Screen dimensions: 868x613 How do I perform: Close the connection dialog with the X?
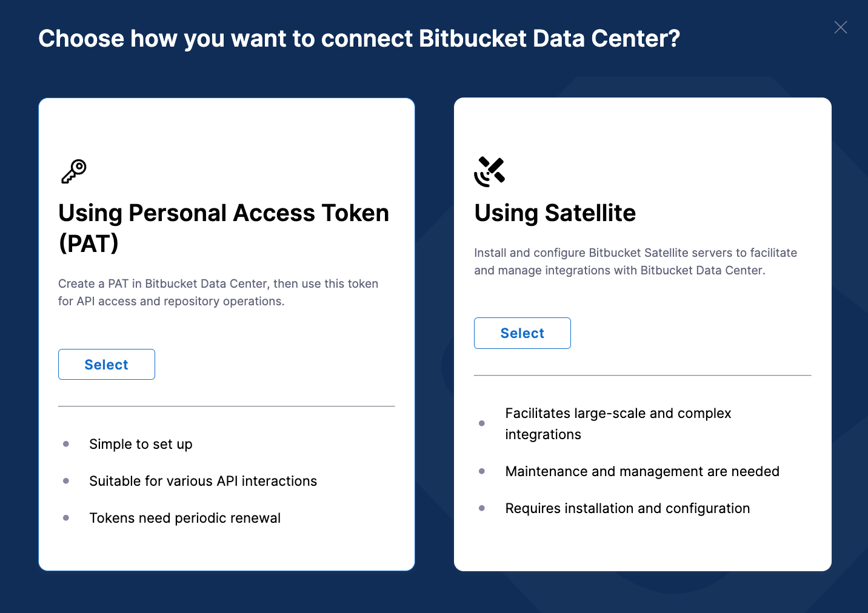click(x=840, y=27)
